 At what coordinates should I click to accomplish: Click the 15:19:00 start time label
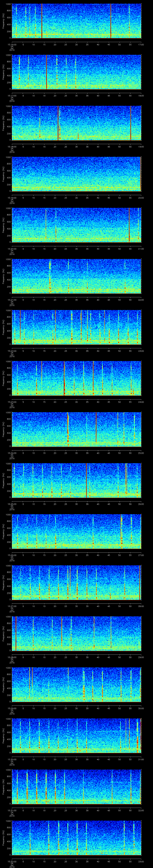[x=12, y=198]
